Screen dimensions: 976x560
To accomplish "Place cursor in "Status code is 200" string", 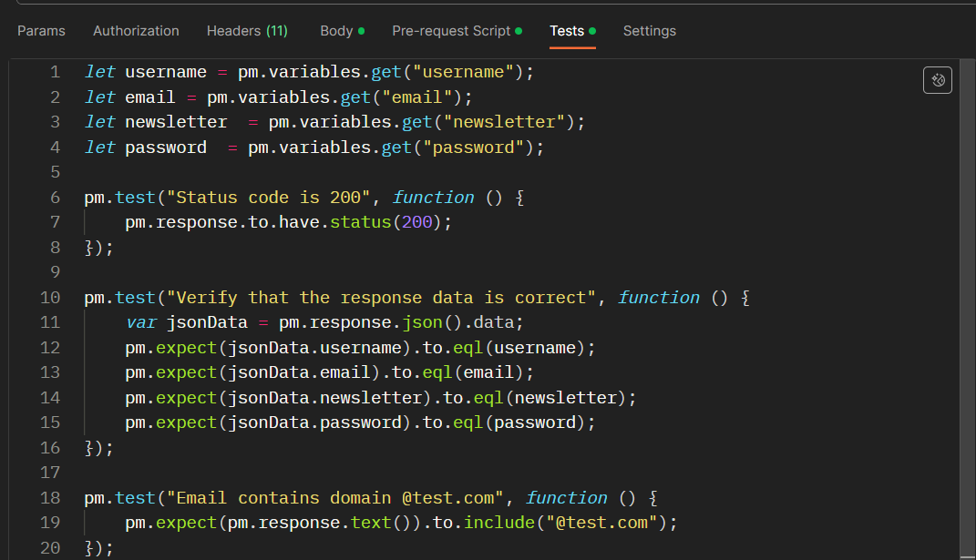I will pos(274,198).
